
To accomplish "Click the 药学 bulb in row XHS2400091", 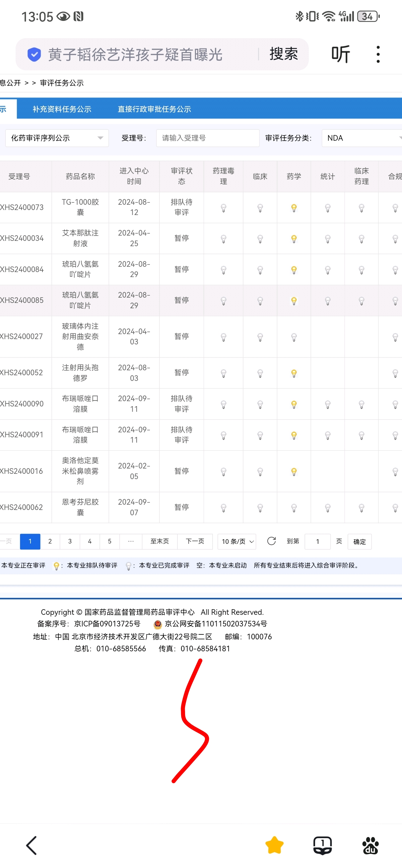I will point(294,435).
